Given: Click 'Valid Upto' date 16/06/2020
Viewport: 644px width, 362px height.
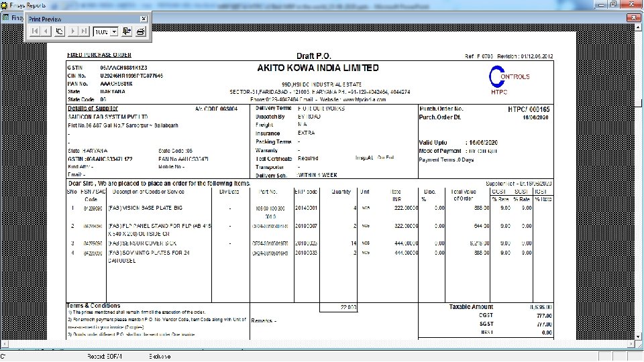Looking at the screenshot, I should coord(483,142).
